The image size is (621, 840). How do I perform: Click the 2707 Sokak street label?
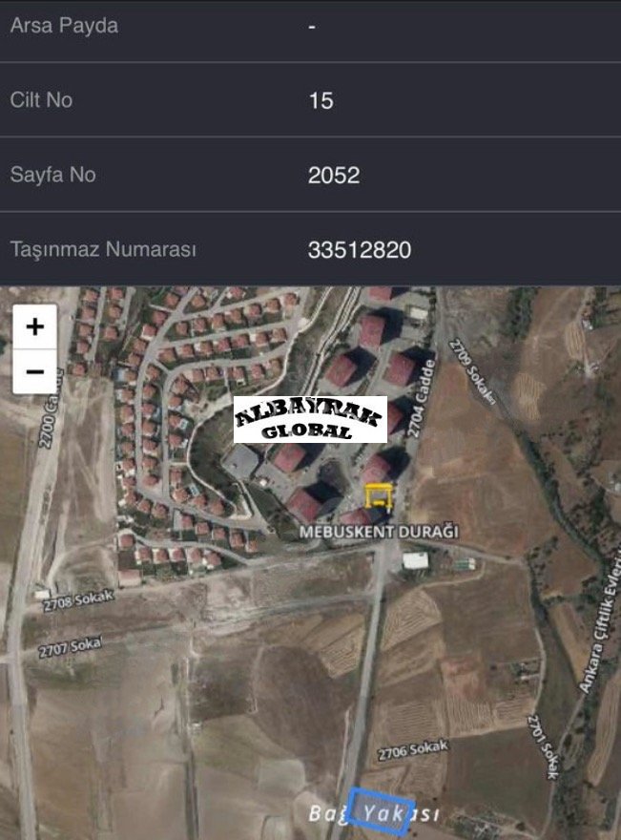pyautogui.click(x=70, y=648)
